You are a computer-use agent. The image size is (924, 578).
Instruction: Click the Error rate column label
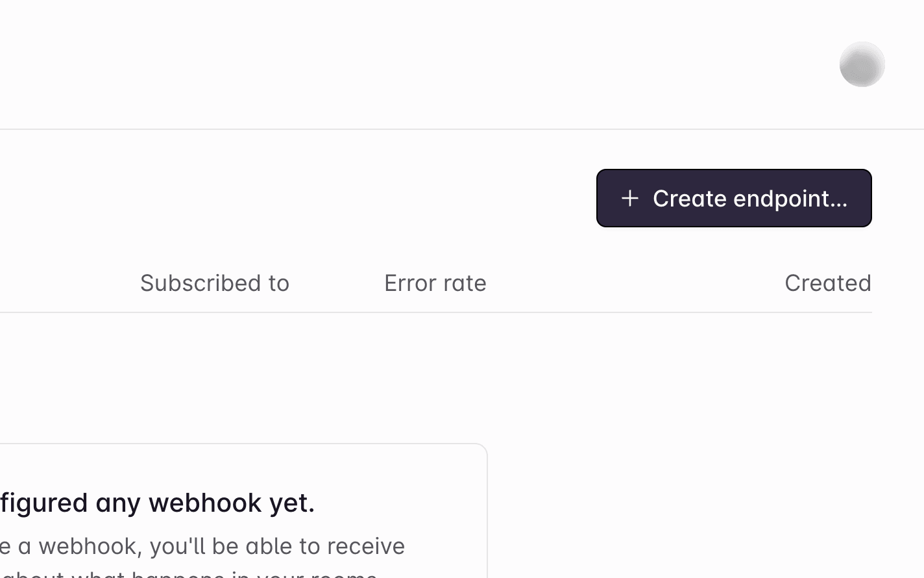(435, 283)
